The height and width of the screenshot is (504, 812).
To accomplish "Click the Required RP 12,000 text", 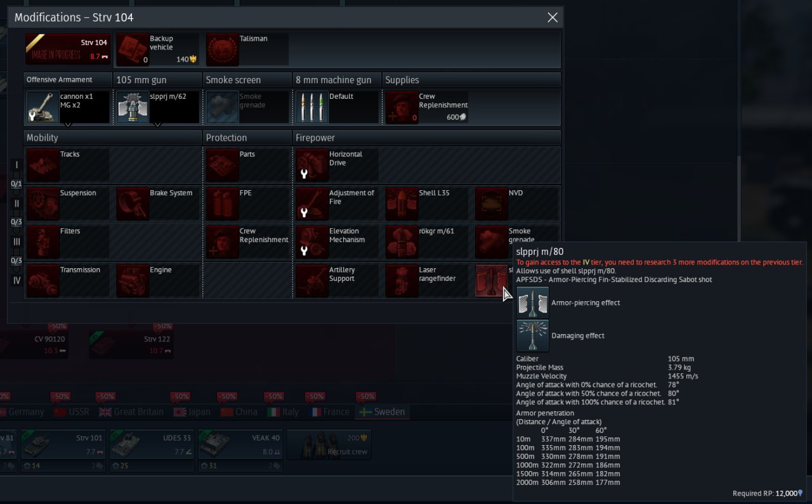I will pyautogui.click(x=768, y=493).
